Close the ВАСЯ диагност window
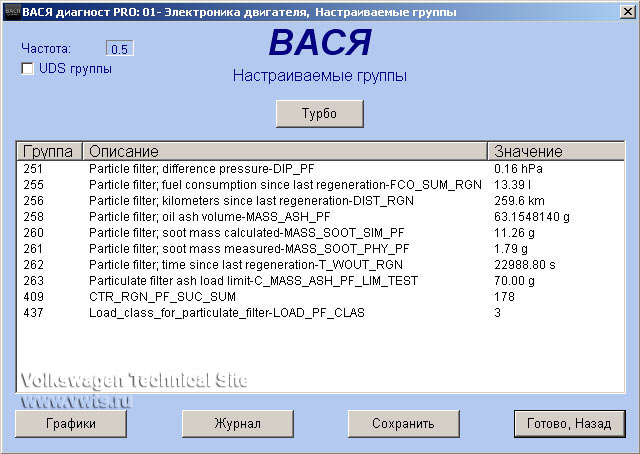The width and height of the screenshot is (640, 454). click(x=628, y=12)
